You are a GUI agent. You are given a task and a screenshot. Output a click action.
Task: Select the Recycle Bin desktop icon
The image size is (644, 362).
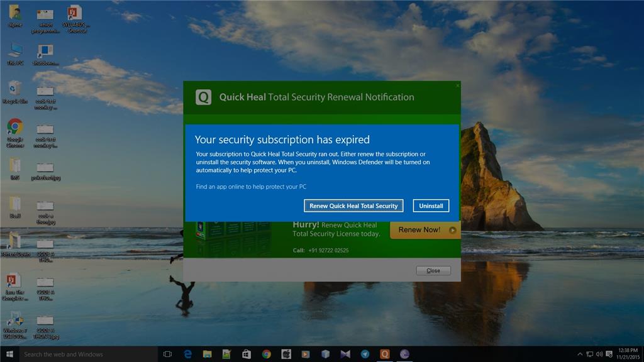point(15,92)
